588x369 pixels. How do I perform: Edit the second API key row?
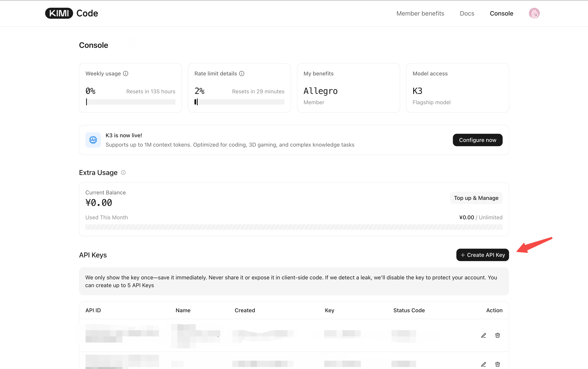coord(484,364)
